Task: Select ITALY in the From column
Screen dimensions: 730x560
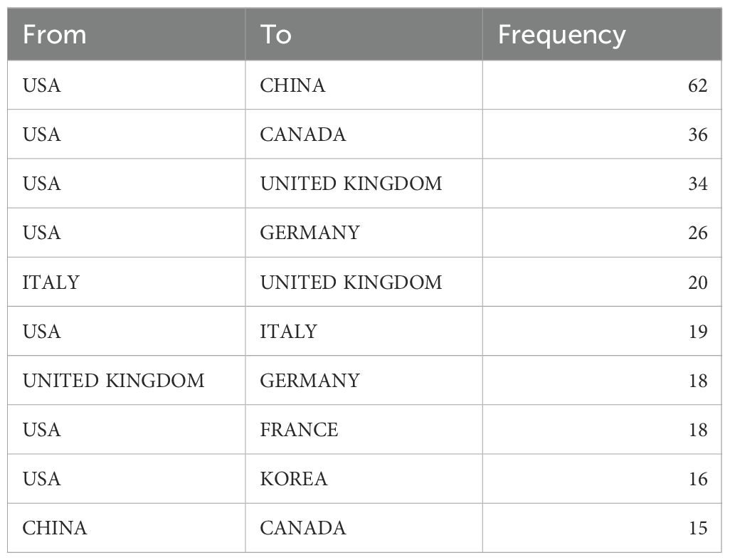Action: pyautogui.click(x=51, y=282)
